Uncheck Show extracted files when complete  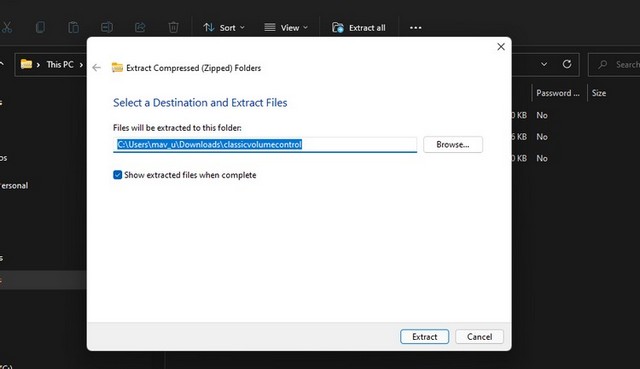click(x=118, y=175)
